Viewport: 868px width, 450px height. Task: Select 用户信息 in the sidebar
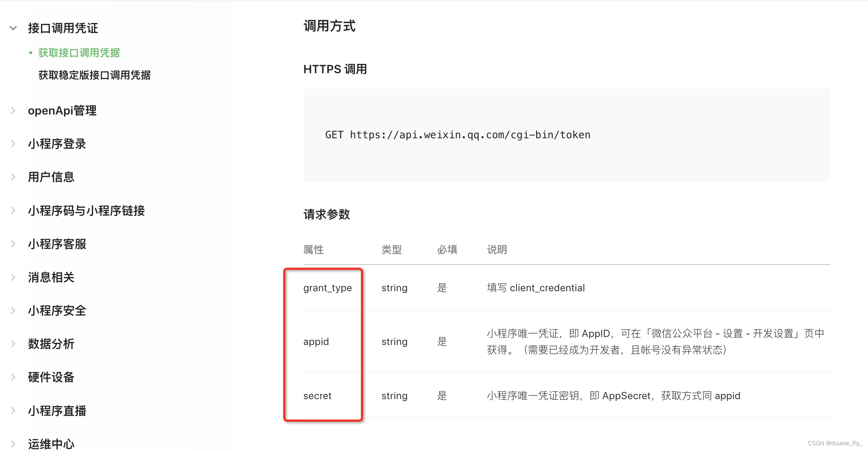(51, 177)
